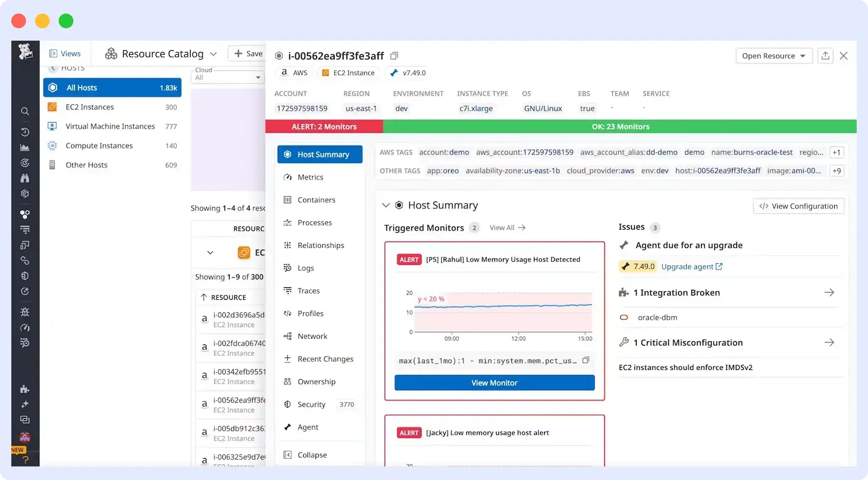Collapse the Host Summary section chevron
The width and height of the screenshot is (868, 480).
[x=386, y=205]
